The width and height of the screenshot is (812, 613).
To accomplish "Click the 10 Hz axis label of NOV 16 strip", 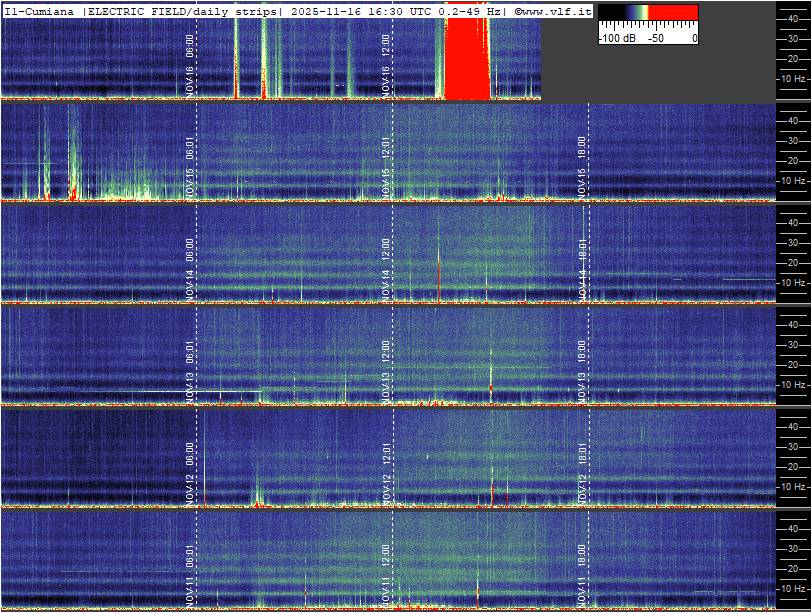I will tap(795, 78).
